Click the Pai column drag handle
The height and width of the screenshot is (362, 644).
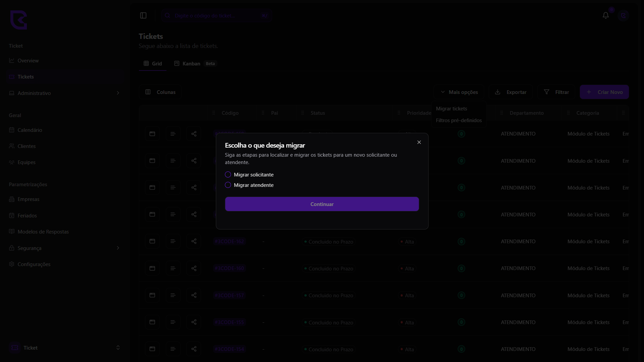(263, 113)
